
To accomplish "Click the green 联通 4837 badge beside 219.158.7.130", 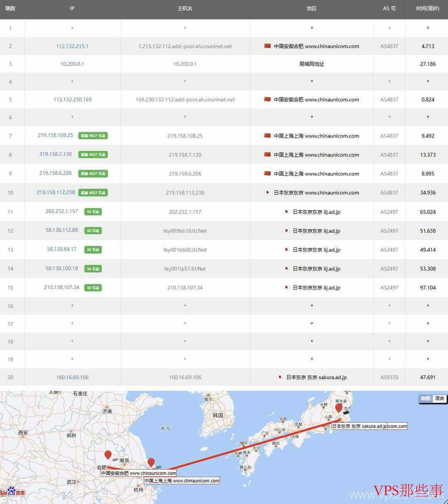I will [93, 155].
